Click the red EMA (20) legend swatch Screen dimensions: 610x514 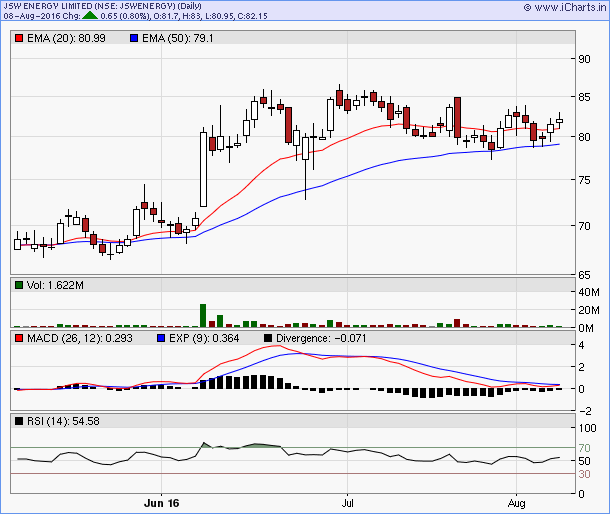pos(19,38)
